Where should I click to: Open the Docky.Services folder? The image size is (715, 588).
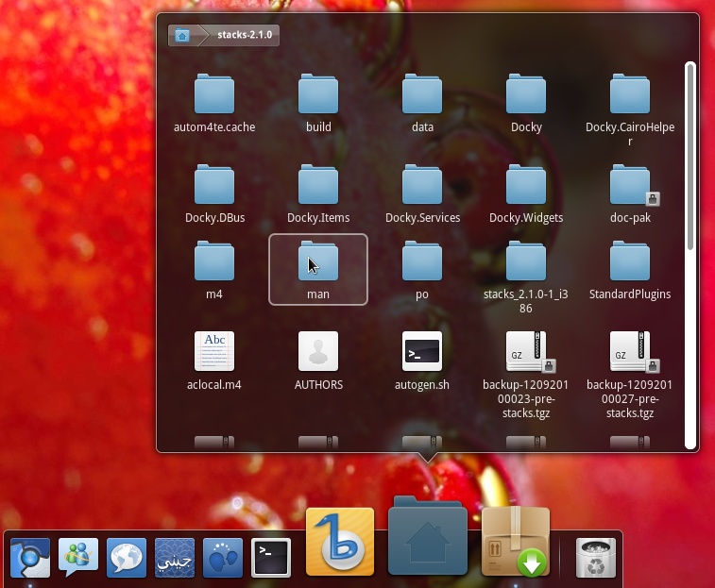tap(422, 194)
